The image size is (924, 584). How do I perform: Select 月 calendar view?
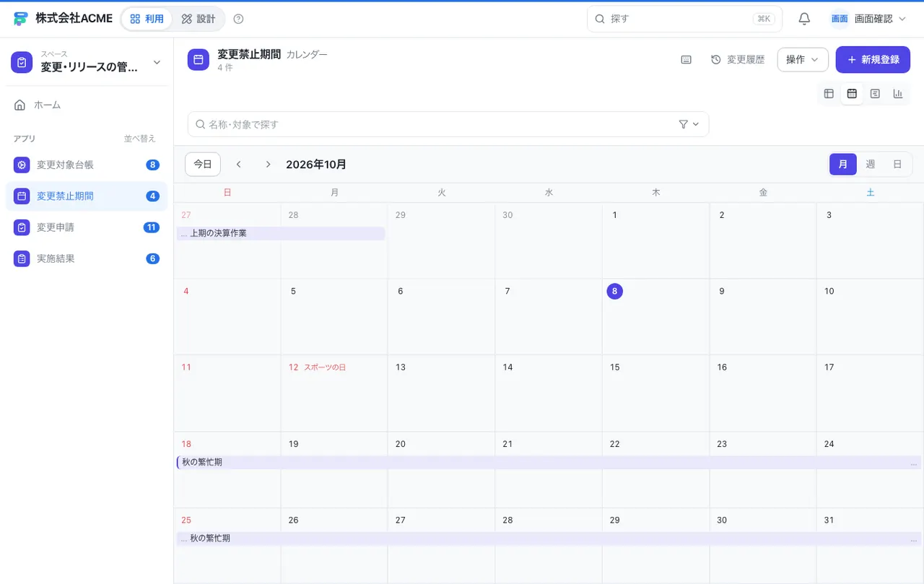point(843,165)
